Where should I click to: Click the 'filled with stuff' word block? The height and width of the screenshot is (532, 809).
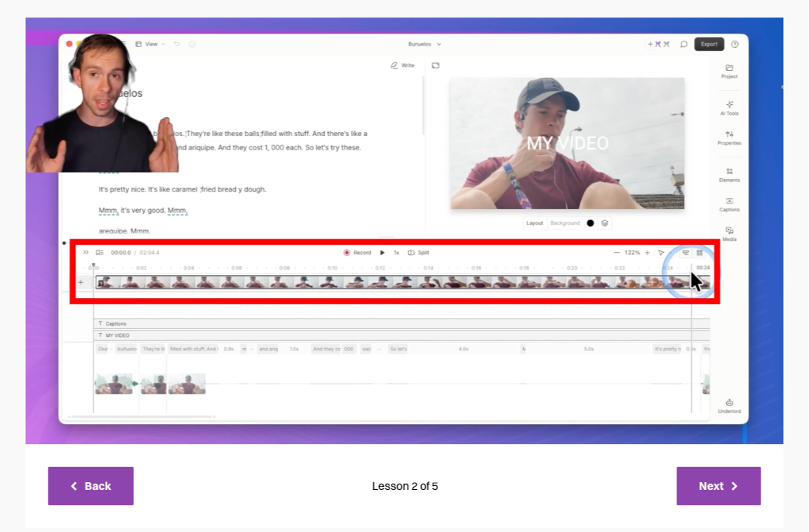[194, 349]
